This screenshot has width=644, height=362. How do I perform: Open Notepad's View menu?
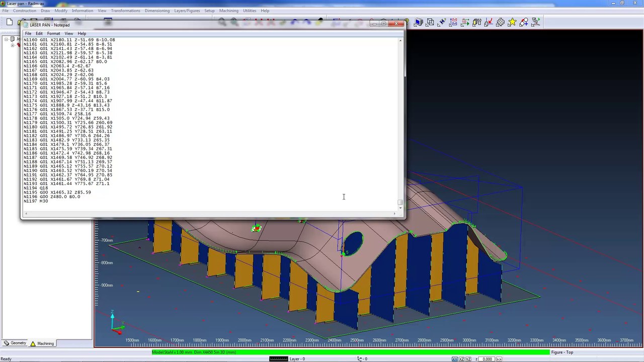[x=69, y=33]
